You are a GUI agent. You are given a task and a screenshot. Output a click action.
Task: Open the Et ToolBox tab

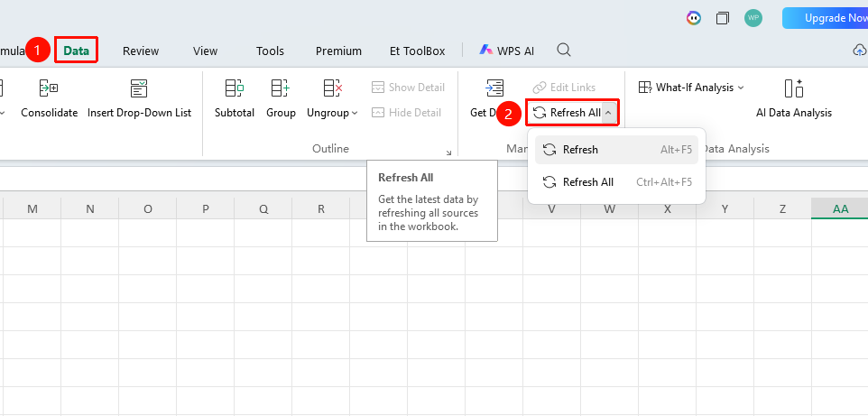[418, 51]
